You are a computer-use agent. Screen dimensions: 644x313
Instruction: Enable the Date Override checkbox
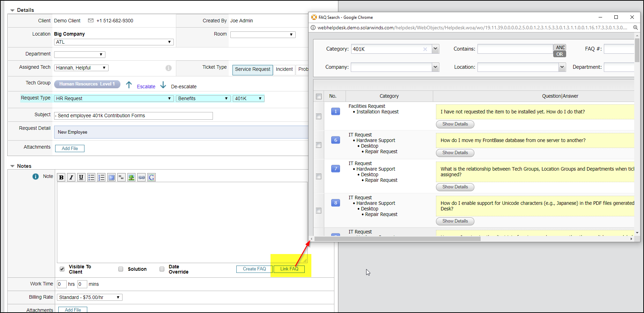[162, 269]
